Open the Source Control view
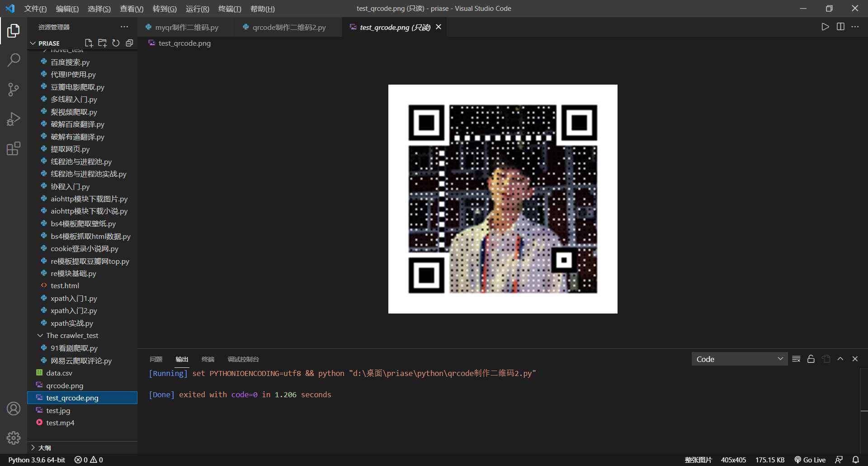Viewport: 868px width, 466px height. pyautogui.click(x=14, y=90)
